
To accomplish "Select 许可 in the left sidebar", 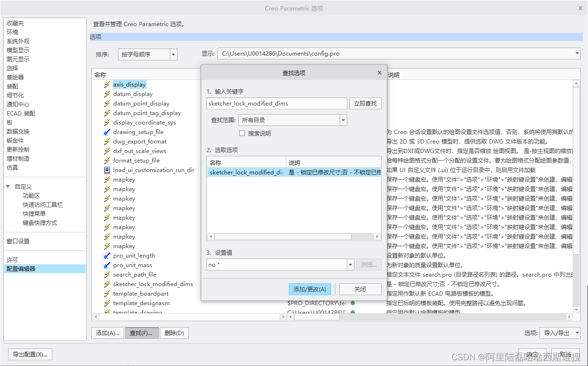I will click(12, 260).
